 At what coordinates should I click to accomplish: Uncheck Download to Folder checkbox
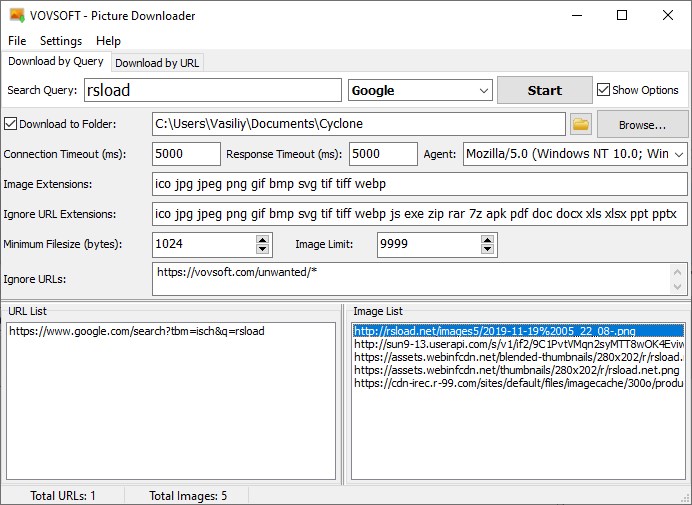click(11, 125)
